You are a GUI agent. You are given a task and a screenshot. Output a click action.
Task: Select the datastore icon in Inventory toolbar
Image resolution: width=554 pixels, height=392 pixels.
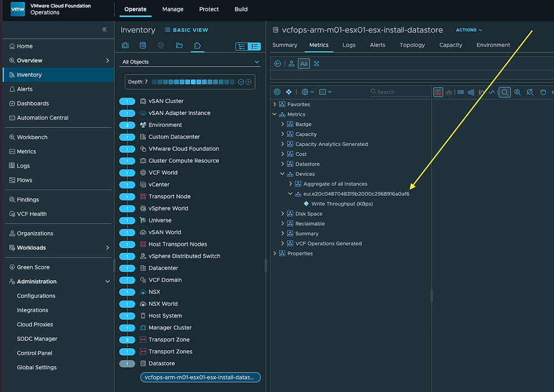[142, 45]
